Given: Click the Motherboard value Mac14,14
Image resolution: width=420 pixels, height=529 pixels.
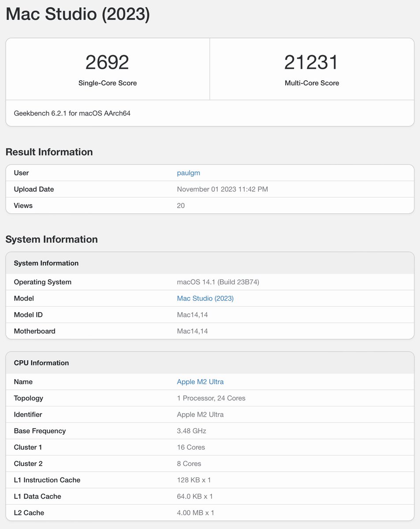Looking at the screenshot, I should coord(192,331).
